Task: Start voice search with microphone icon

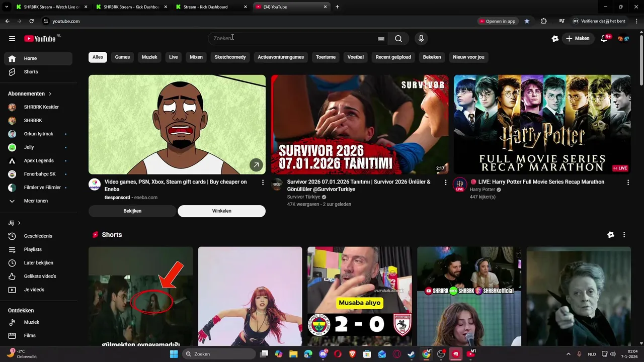Action: click(421, 39)
